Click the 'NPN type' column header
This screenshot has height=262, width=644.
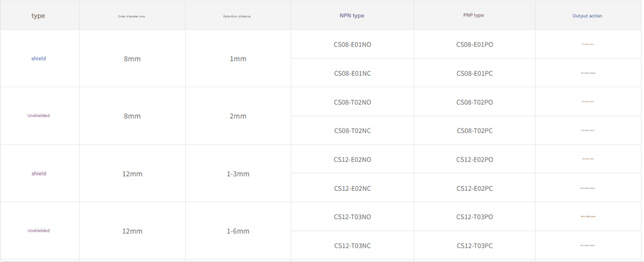coord(352,16)
